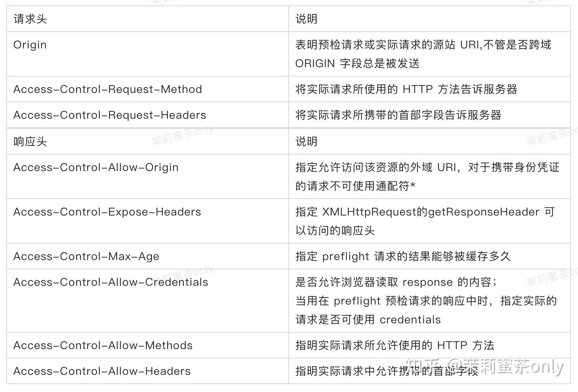
Task: Click the Access-Control-Expose-Headers cell
Action: click(148, 221)
